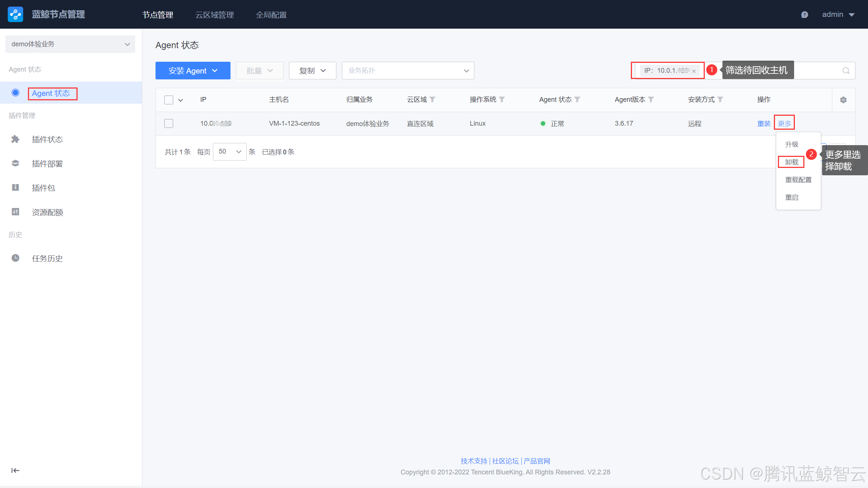The width and height of the screenshot is (868, 488).
Task: Click the BlueKing logo icon
Action: click(x=15, y=14)
